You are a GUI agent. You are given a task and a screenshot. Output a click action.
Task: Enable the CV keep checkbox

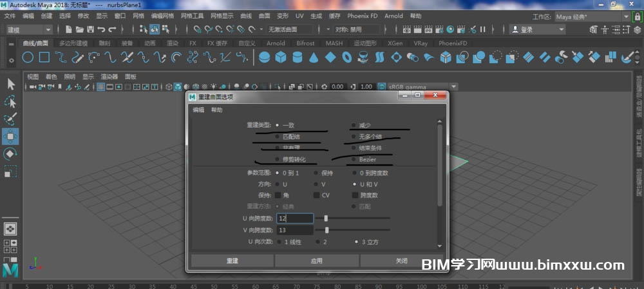(317, 195)
